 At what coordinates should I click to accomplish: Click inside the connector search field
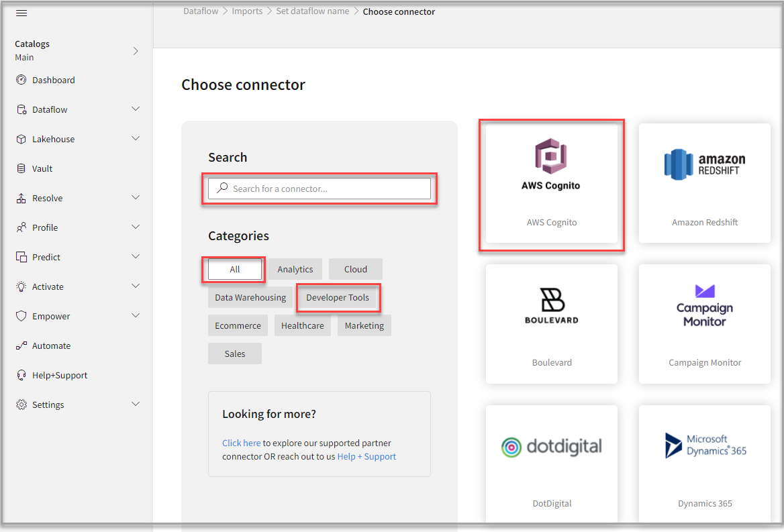(x=322, y=188)
